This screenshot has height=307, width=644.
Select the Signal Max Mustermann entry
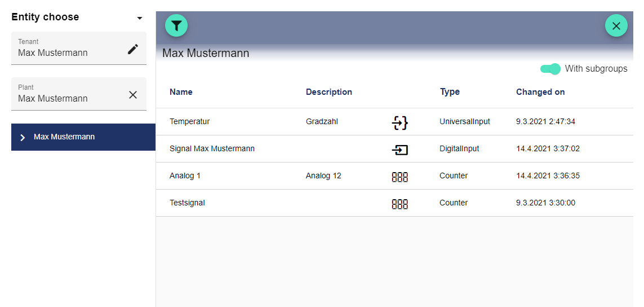[x=212, y=149]
